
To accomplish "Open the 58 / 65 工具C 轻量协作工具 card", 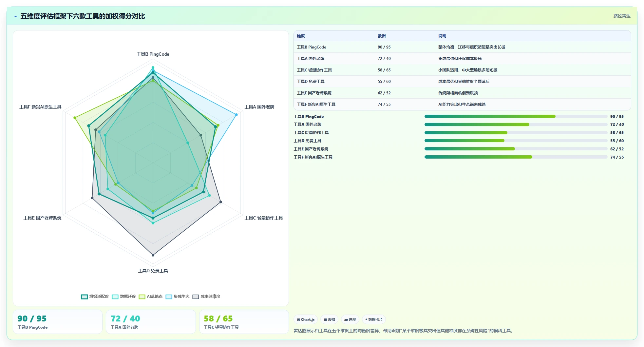I will (244, 322).
